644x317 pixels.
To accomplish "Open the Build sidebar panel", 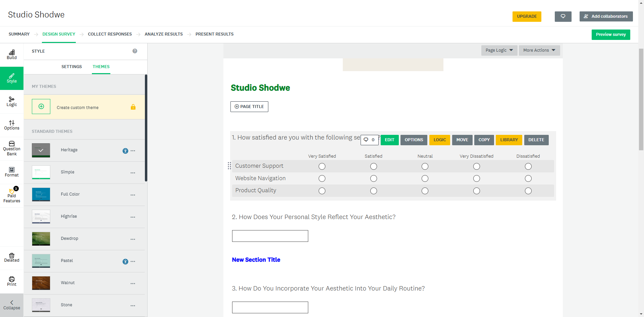I will (12, 54).
